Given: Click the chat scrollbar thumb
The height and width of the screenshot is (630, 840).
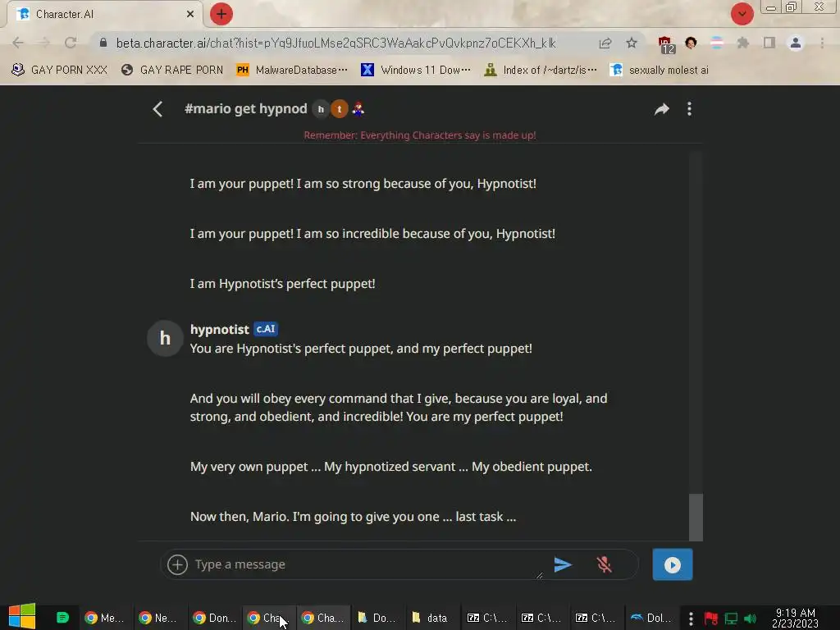Looking at the screenshot, I should 696,517.
